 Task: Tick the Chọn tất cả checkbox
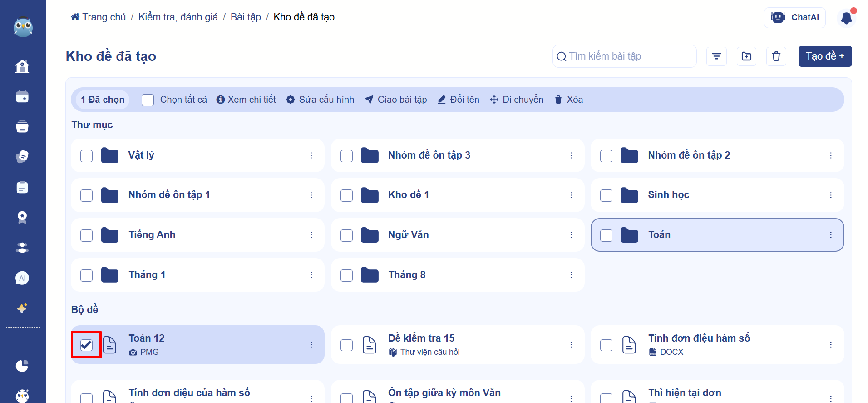coord(148,100)
